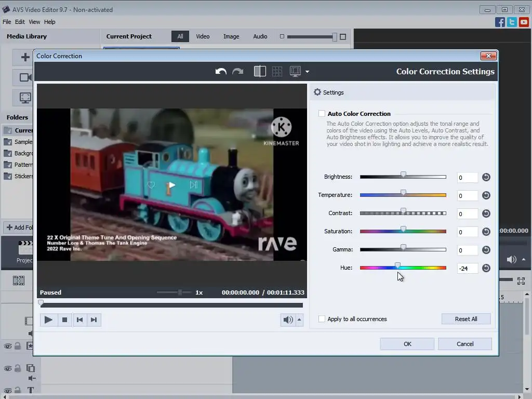Open YouTube link icon in main window
The image size is (532, 399).
(x=524, y=22)
